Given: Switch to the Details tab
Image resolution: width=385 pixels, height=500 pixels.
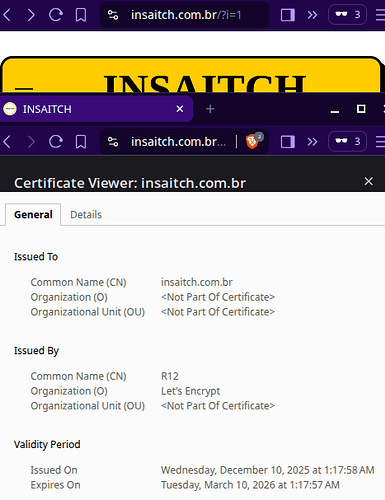Looking at the screenshot, I should (86, 214).
